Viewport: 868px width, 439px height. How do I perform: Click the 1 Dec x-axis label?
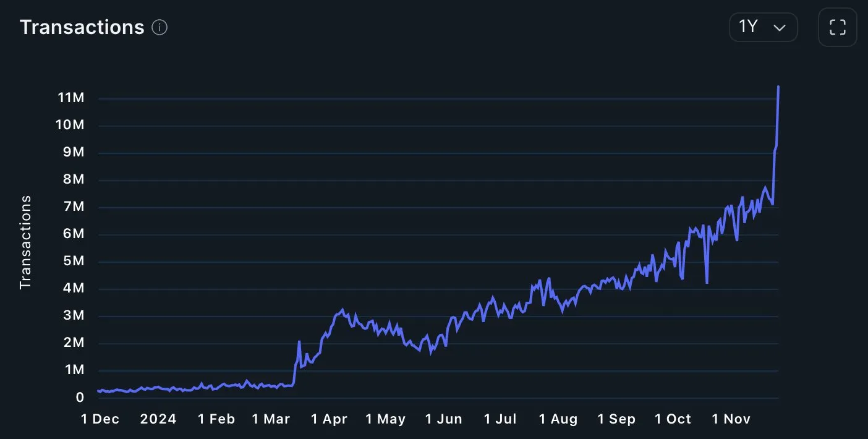click(x=100, y=419)
